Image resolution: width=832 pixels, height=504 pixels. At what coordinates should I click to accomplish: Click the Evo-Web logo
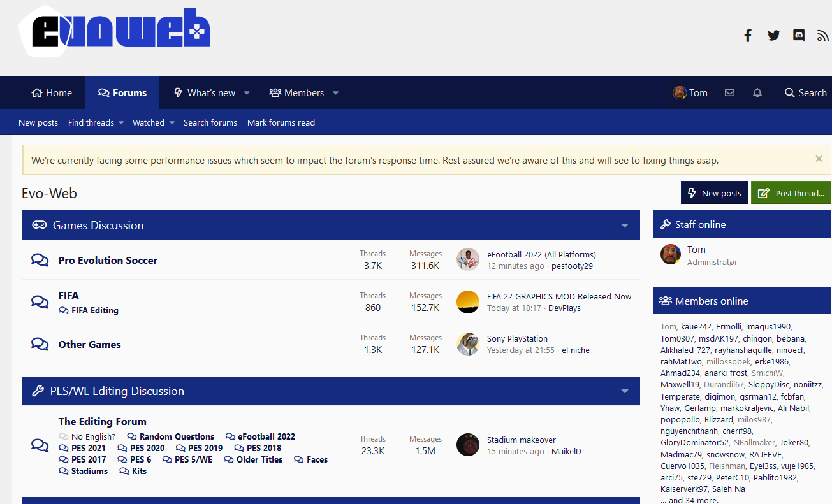click(115, 31)
